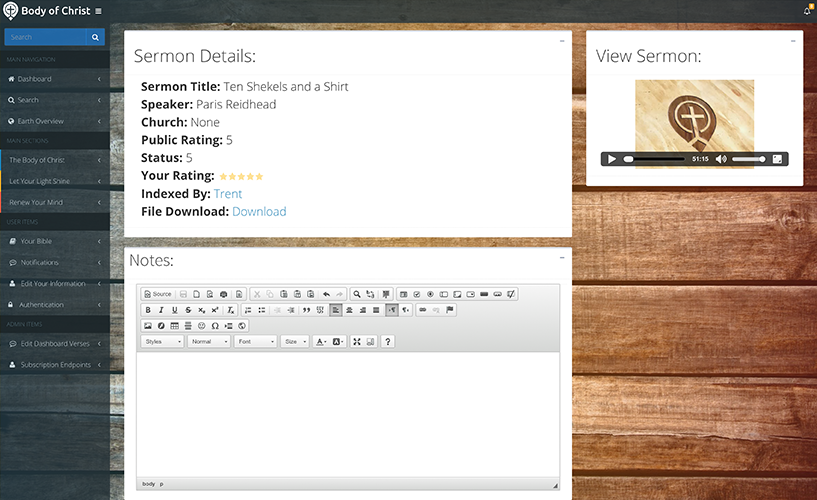The height and width of the screenshot is (500, 817).
Task: Open the Templates icon in editor toolbar
Action: click(x=239, y=294)
